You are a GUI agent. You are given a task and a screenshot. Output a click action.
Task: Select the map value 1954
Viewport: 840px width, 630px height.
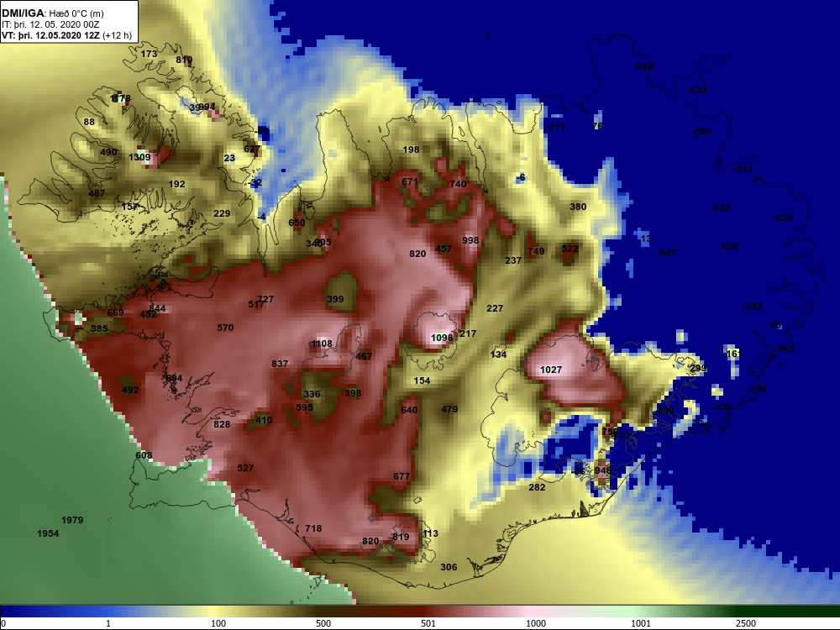(x=48, y=533)
